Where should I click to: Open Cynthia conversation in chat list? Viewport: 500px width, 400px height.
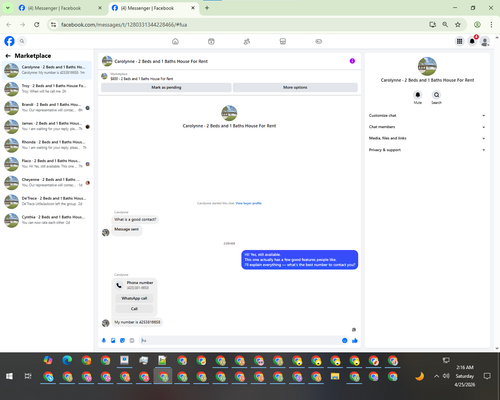pos(47,220)
